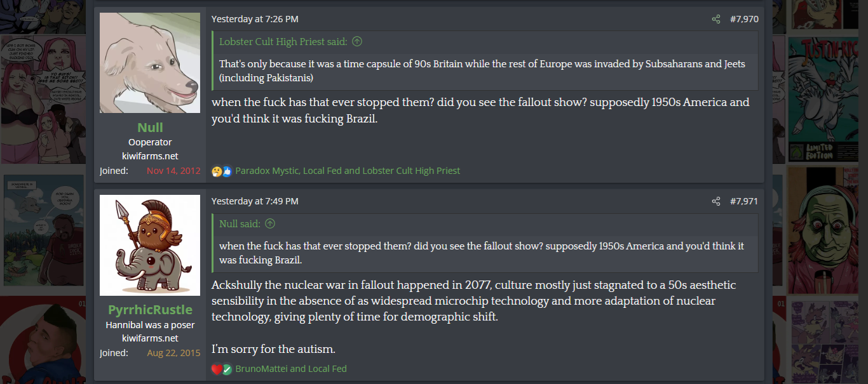Open Null's dog avatar profile
868x384 pixels.
click(x=150, y=63)
